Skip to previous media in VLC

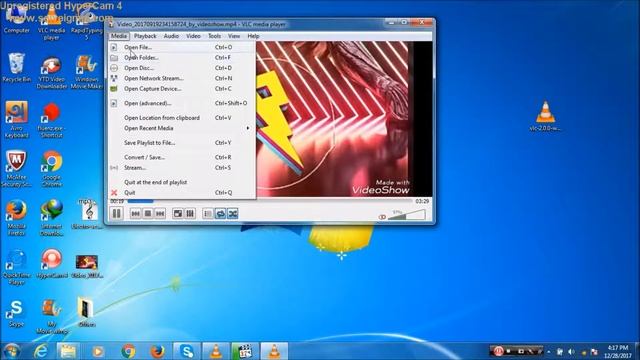pos(136,213)
